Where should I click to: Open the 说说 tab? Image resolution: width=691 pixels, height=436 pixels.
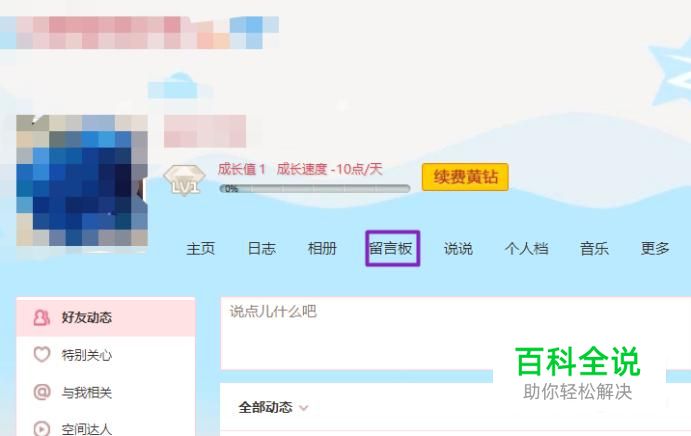(x=458, y=249)
